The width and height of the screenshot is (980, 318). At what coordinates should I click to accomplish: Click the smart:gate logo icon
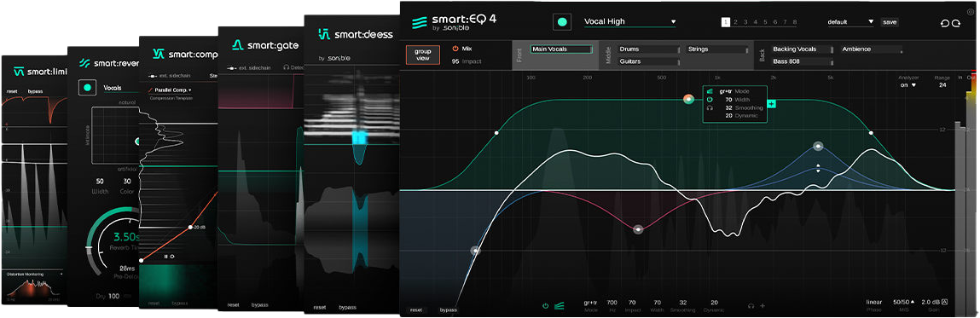(237, 45)
